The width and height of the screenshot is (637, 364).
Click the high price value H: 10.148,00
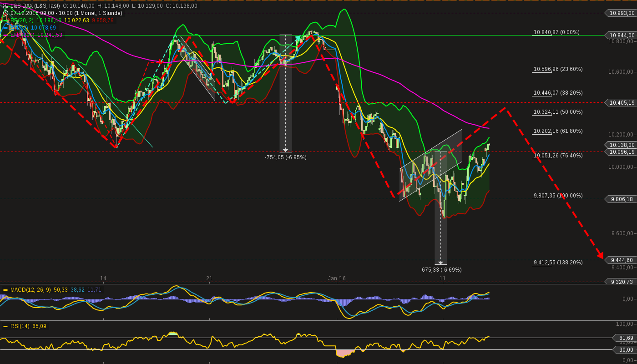tap(113, 6)
